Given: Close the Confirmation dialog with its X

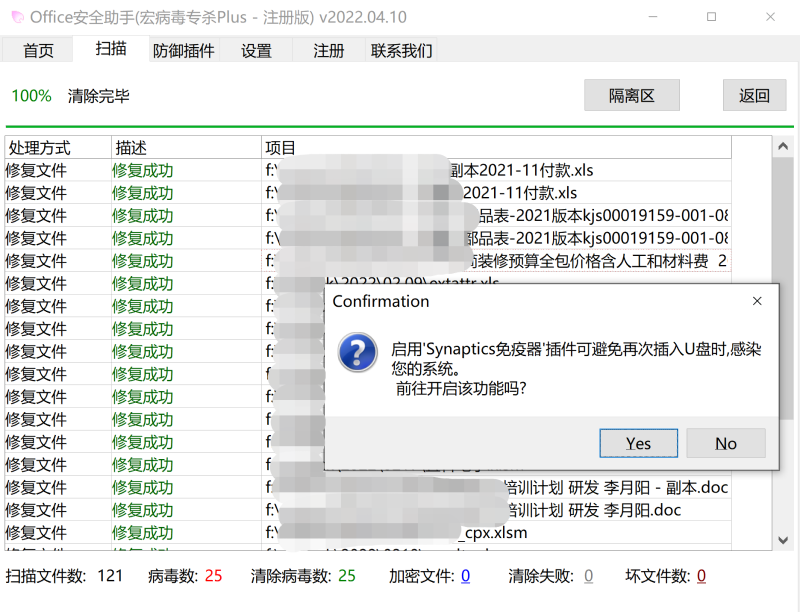Looking at the screenshot, I should (757, 300).
